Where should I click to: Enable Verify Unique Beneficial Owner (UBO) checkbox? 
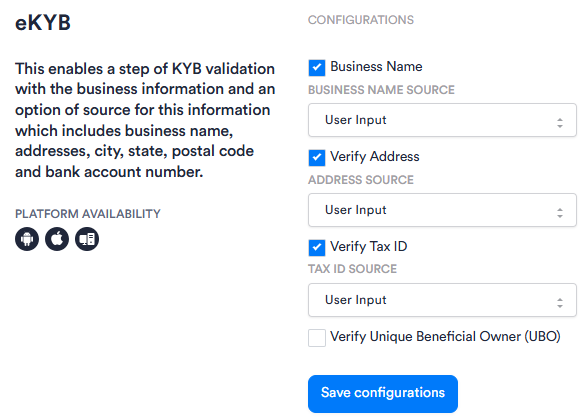pos(317,338)
